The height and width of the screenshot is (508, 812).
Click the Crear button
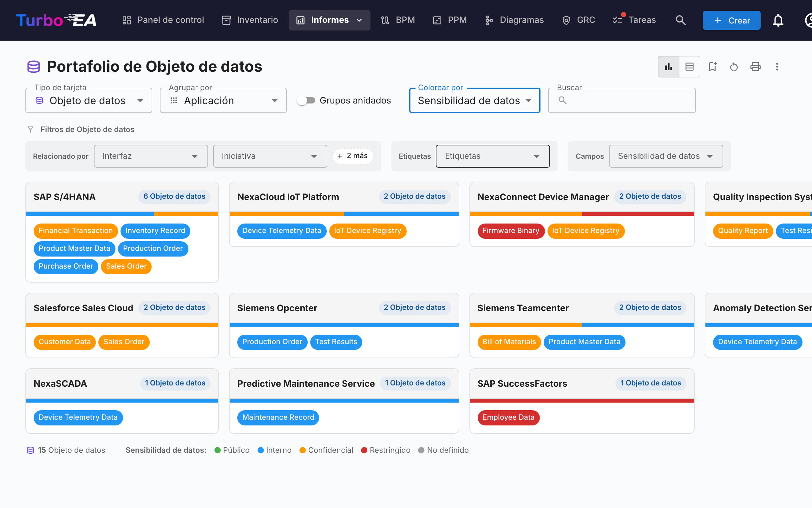pyautogui.click(x=731, y=20)
